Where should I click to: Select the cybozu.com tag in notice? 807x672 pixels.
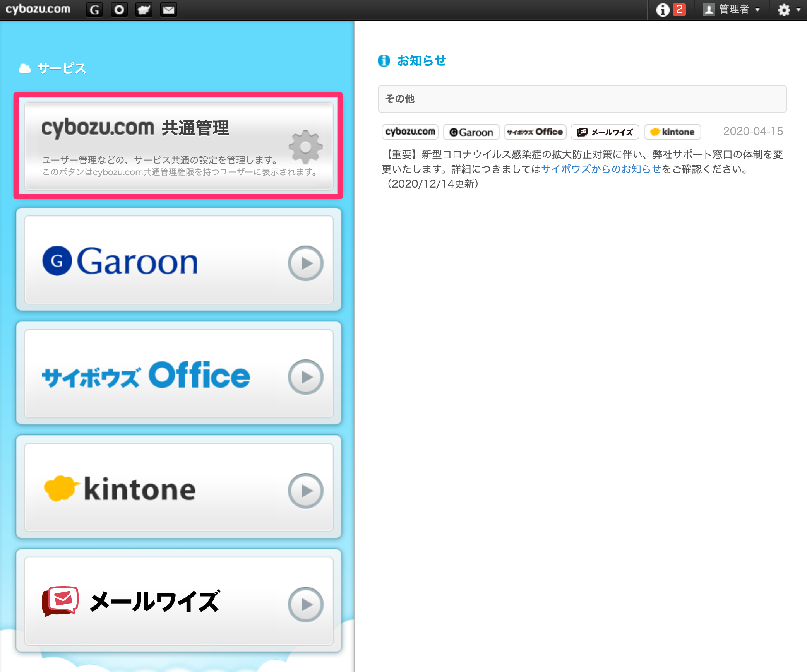click(410, 132)
